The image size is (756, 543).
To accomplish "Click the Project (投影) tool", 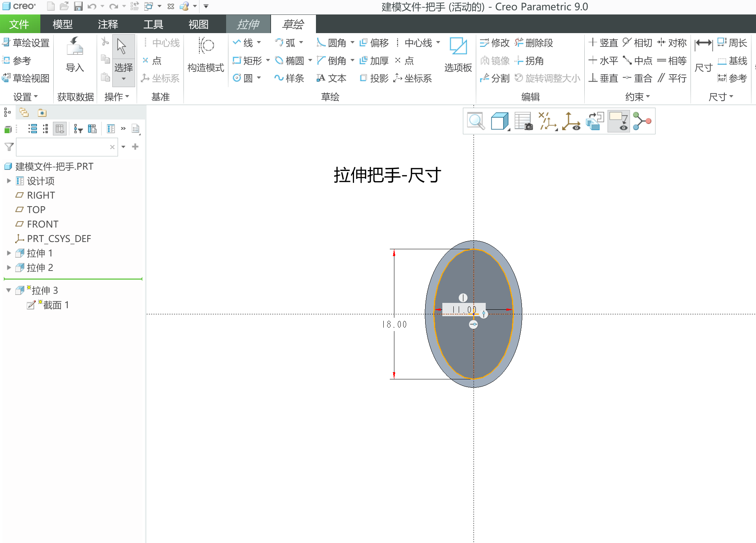I will click(x=374, y=78).
